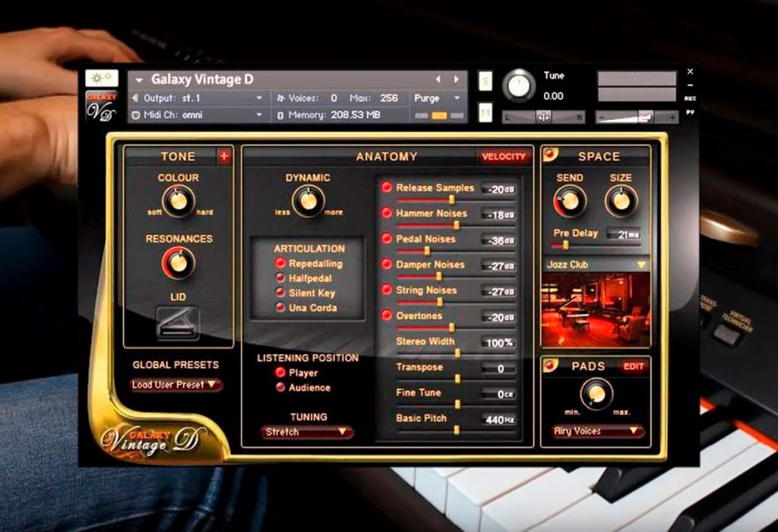Click the PADS level knob
The image size is (778, 532).
click(x=596, y=394)
